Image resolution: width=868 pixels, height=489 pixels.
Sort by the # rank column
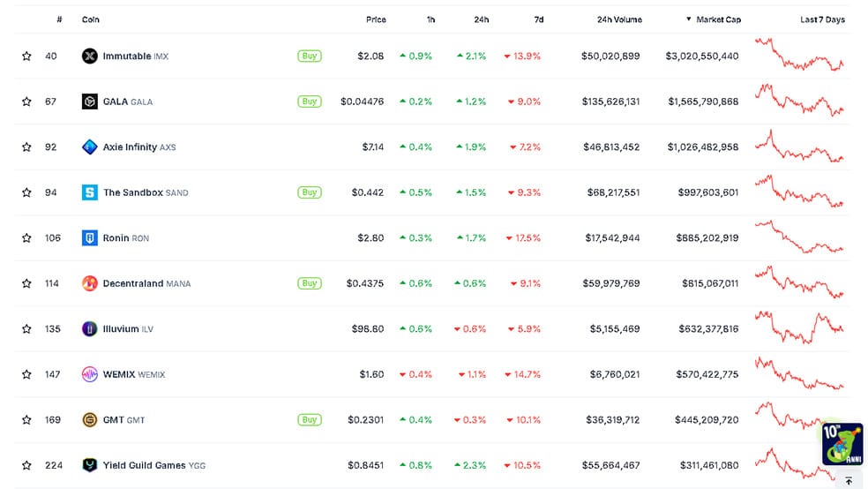(59, 19)
